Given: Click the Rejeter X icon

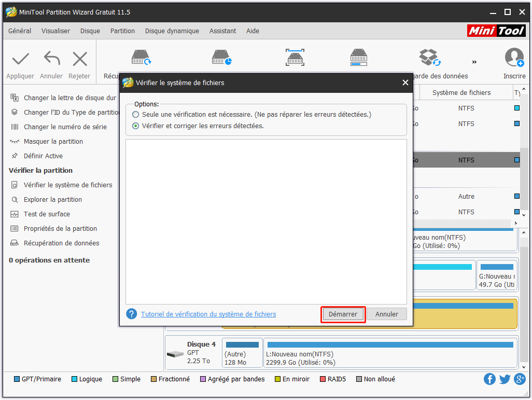Looking at the screenshot, I should click(80, 59).
